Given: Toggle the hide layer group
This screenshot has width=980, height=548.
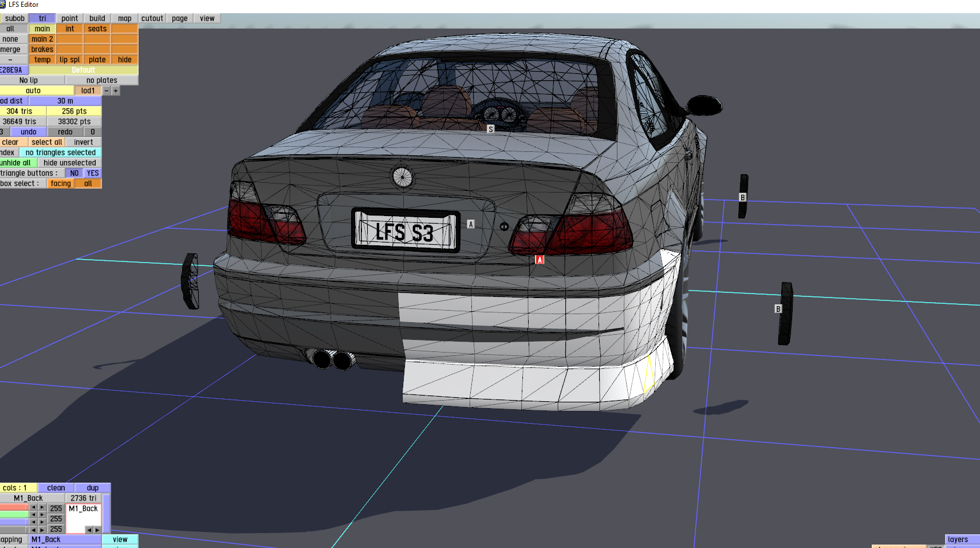Looking at the screenshot, I should (x=125, y=60).
